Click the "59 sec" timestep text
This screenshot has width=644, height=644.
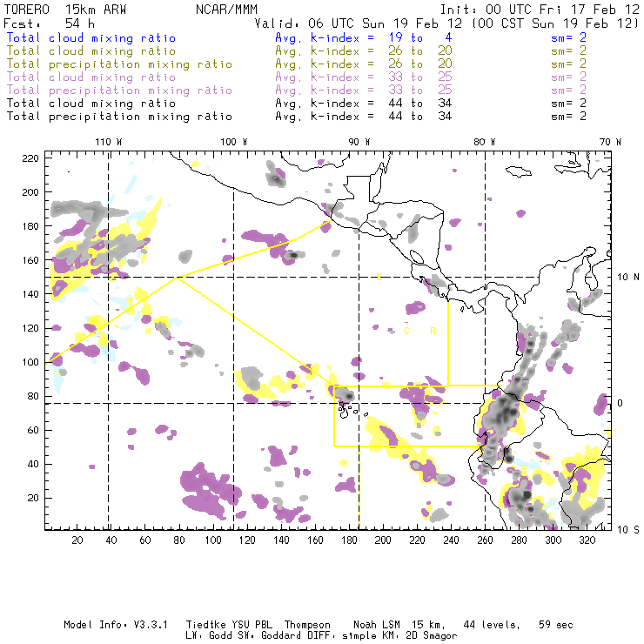click(x=556, y=625)
